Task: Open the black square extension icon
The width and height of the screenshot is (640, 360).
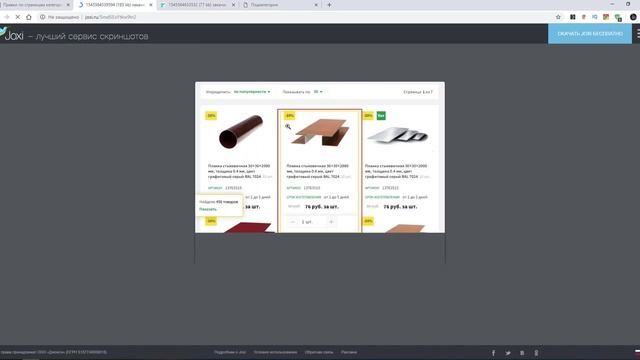Action: point(573,17)
